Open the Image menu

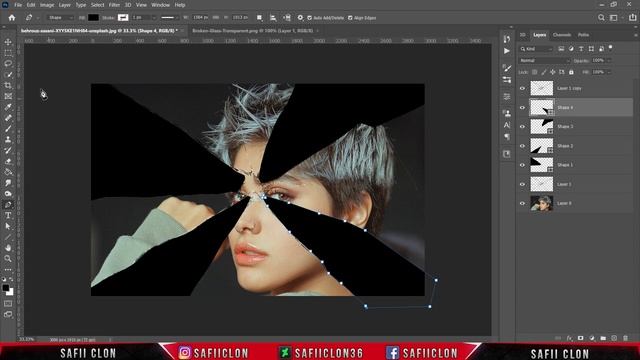click(x=47, y=5)
